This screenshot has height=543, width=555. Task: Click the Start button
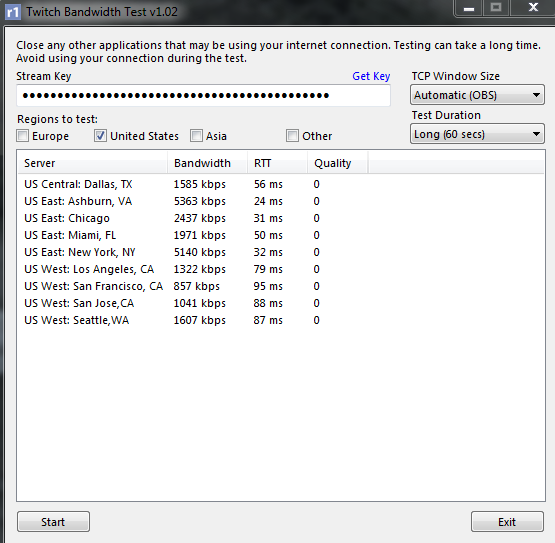click(x=53, y=521)
